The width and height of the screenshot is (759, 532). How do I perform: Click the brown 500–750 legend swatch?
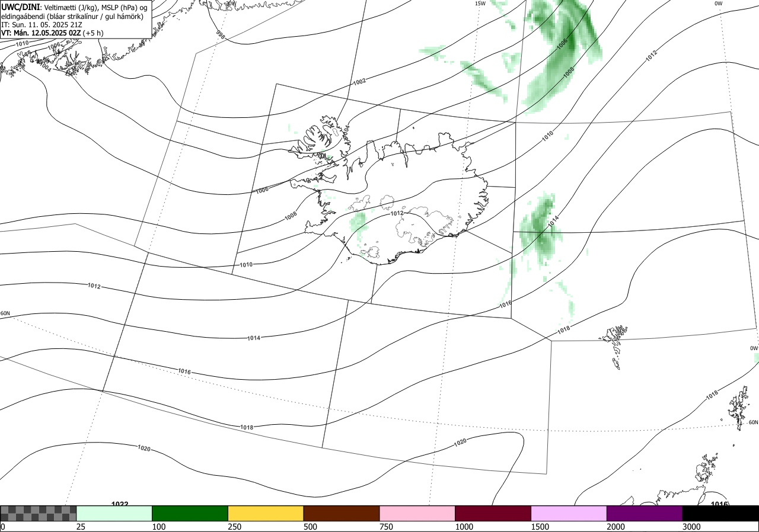click(x=342, y=513)
